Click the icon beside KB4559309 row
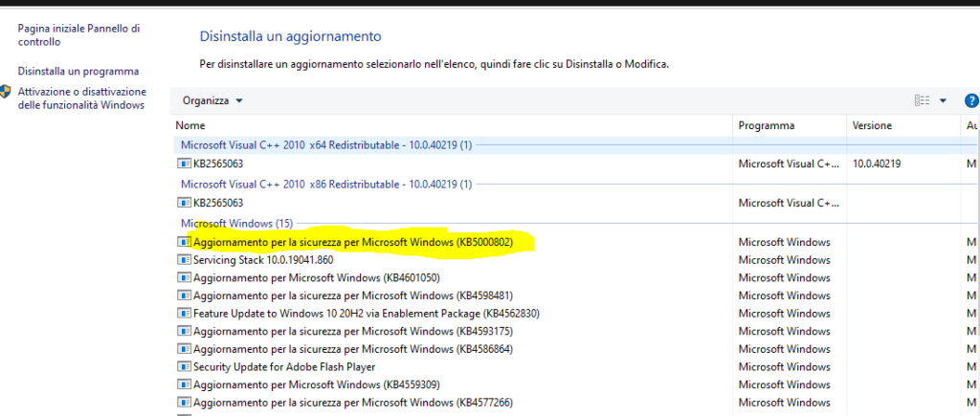This screenshot has width=980, height=416. coord(184,384)
